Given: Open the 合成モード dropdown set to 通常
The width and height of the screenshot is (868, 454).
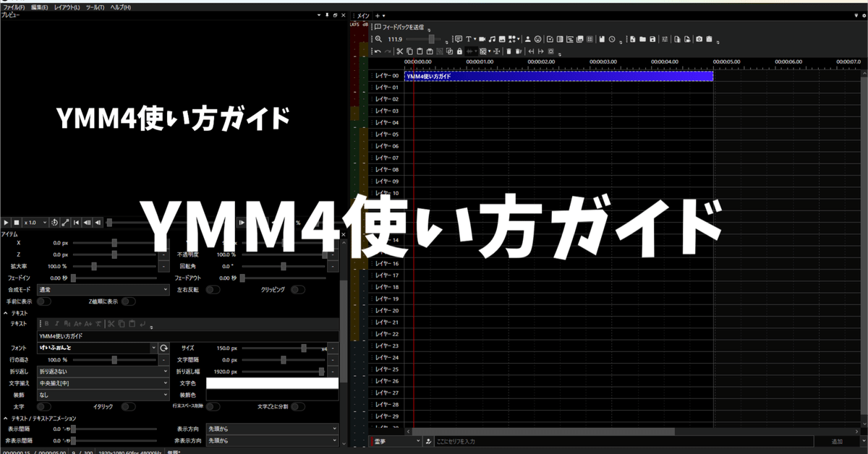Looking at the screenshot, I should (x=103, y=288).
